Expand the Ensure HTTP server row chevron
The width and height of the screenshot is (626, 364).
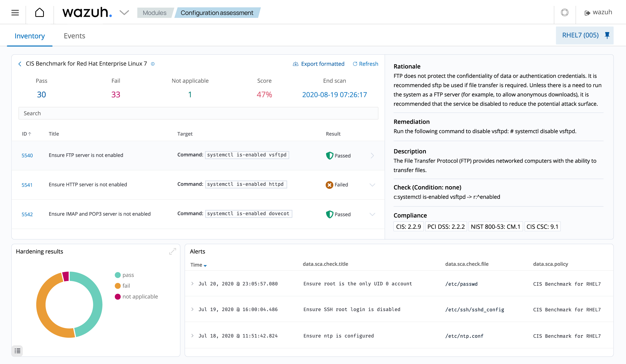pyautogui.click(x=372, y=185)
